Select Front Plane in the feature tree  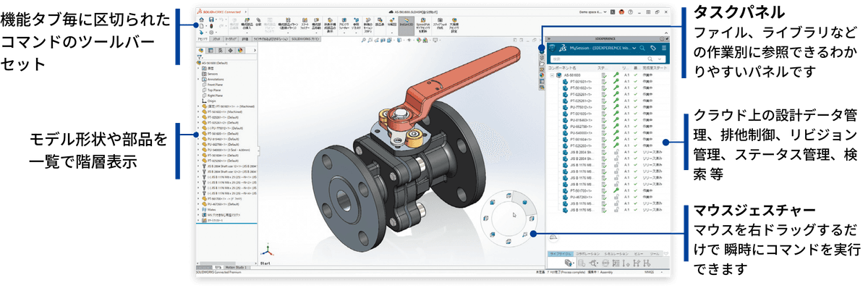click(x=215, y=85)
